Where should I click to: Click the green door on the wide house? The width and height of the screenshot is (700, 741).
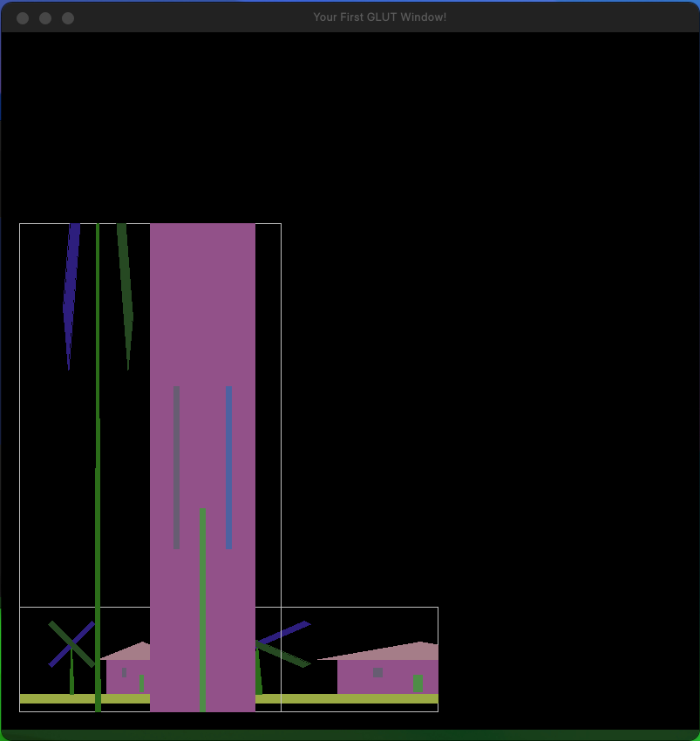click(418, 683)
